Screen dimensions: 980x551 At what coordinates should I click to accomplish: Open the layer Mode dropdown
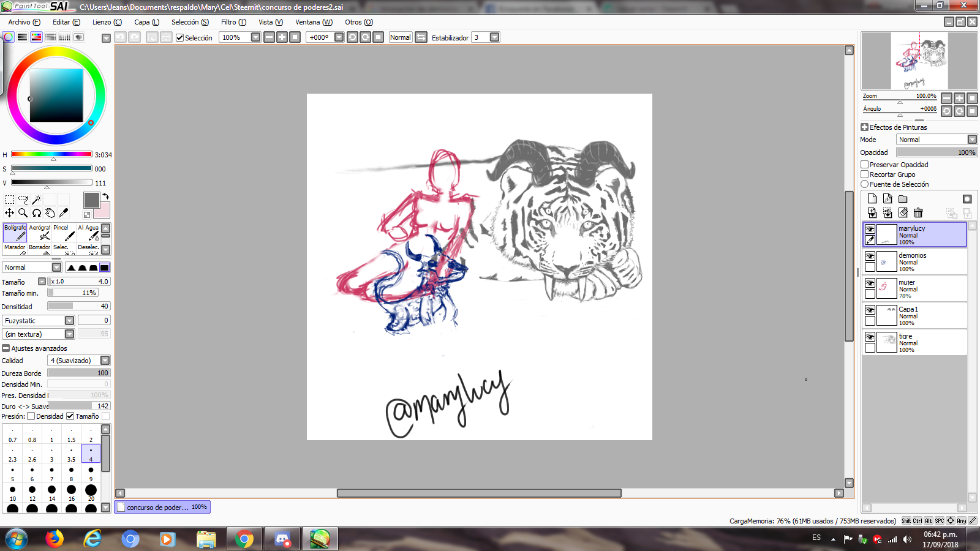coord(972,140)
